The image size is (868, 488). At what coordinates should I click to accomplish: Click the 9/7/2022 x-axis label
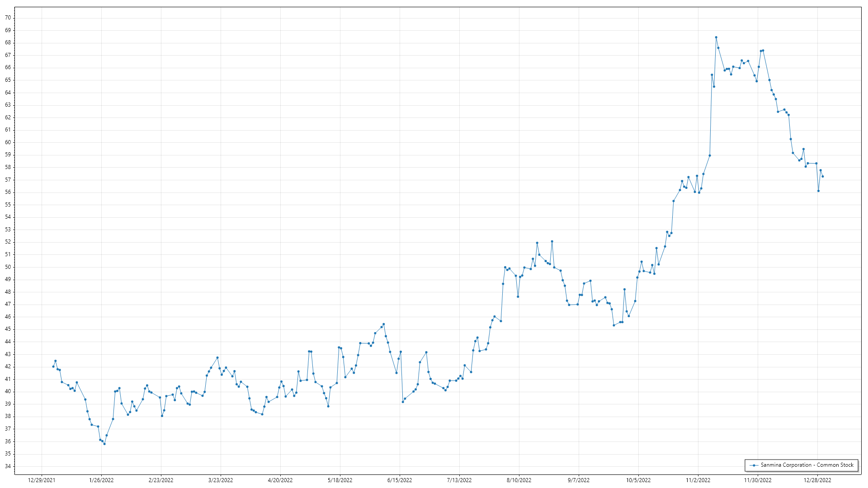tap(579, 480)
